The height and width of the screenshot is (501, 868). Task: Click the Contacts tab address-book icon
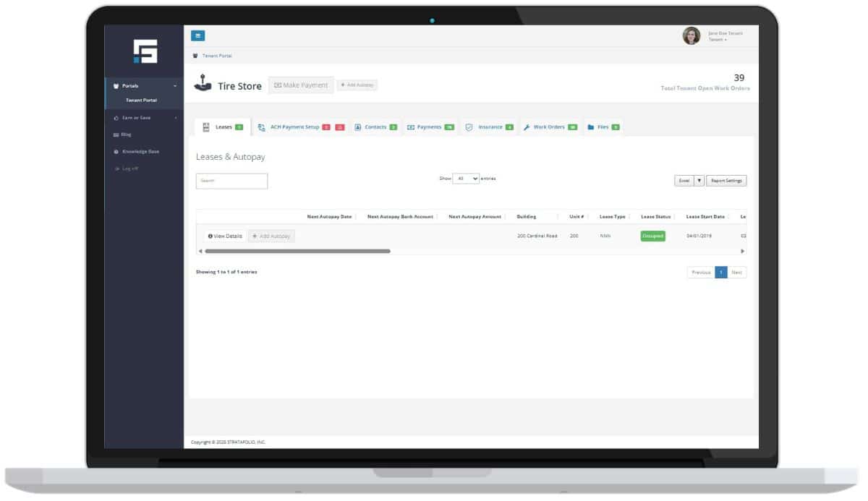(357, 127)
